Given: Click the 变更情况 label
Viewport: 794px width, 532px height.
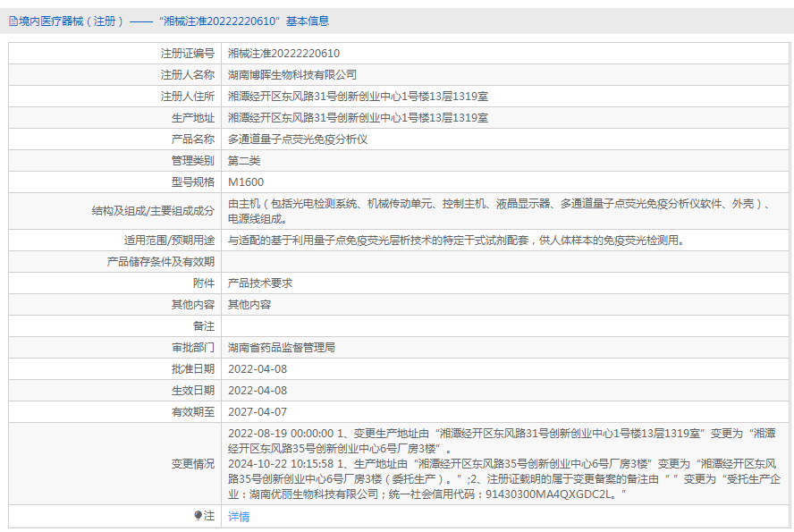Looking at the screenshot, I should tap(193, 464).
